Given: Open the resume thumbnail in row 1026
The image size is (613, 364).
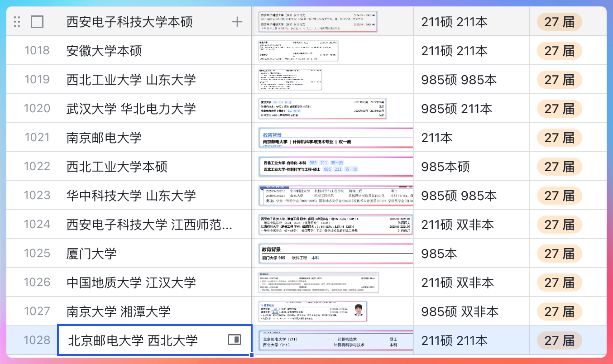Looking at the screenshot, I should pos(318,283).
